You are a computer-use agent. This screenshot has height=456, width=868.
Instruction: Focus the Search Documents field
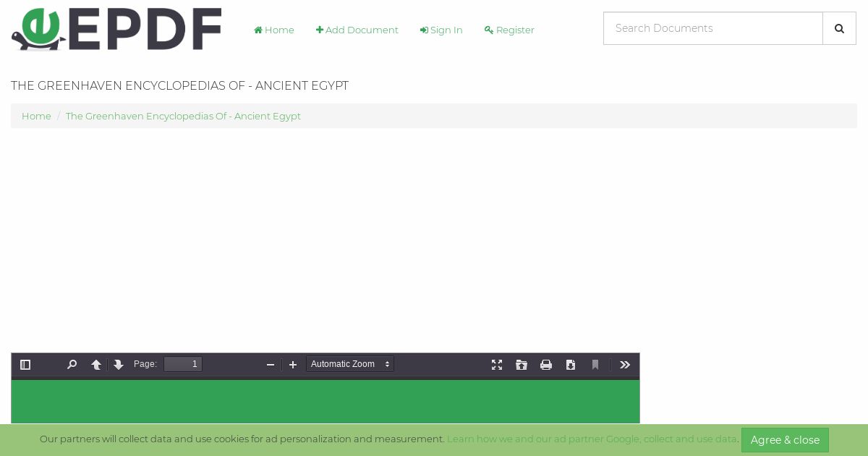pyautogui.click(x=713, y=28)
